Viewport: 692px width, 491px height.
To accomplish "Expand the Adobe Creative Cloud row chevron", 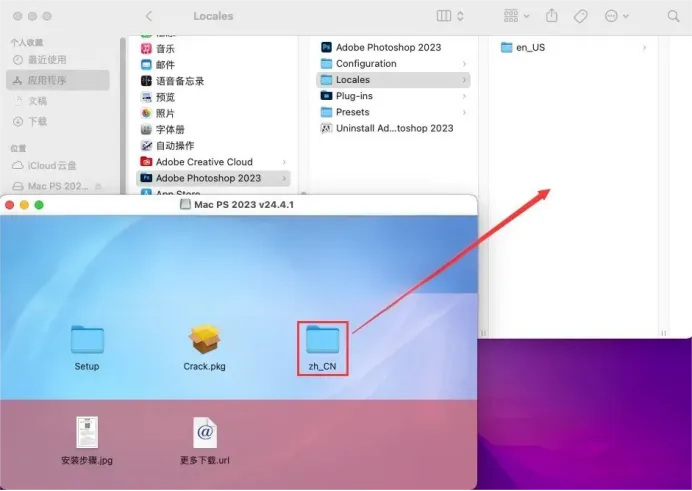I will pyautogui.click(x=284, y=162).
